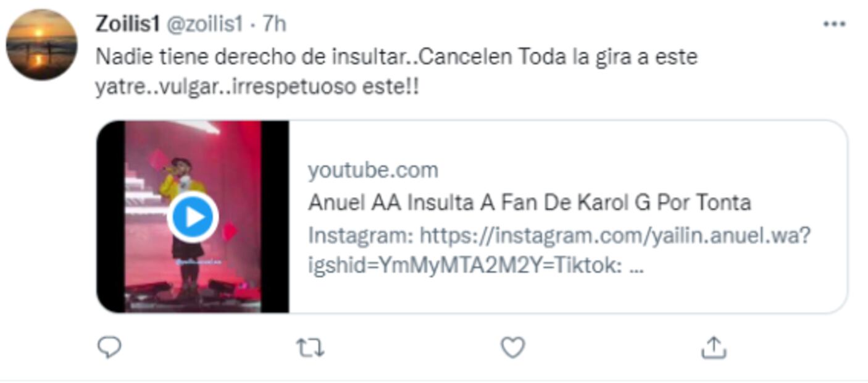
Task: Click the concert video thumbnail
Action: [x=193, y=216]
